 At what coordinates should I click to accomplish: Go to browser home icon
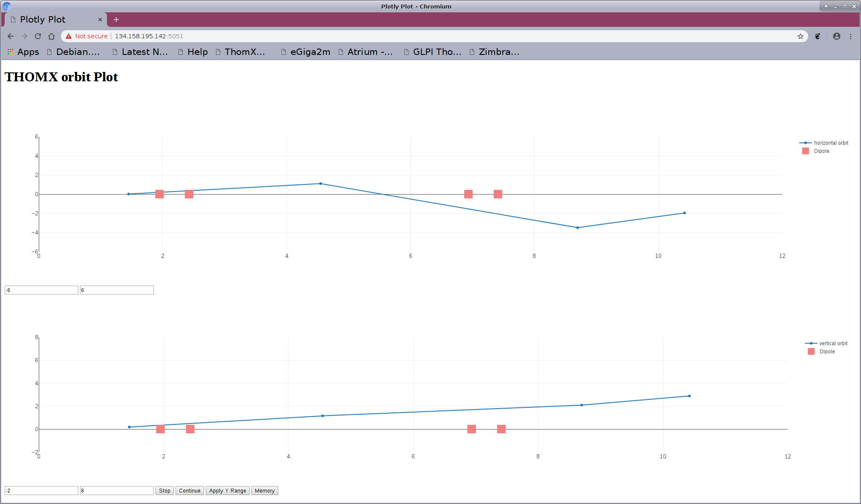pyautogui.click(x=52, y=36)
